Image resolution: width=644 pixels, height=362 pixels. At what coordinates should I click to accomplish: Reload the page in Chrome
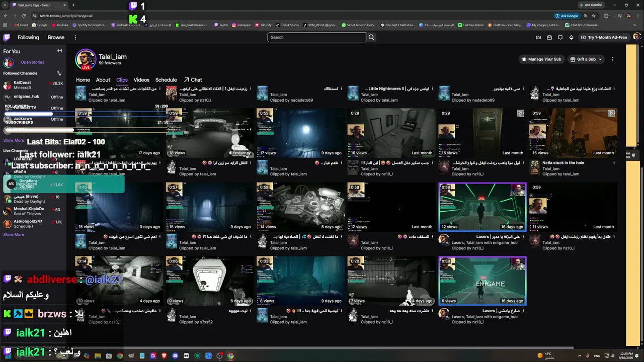coord(24,16)
